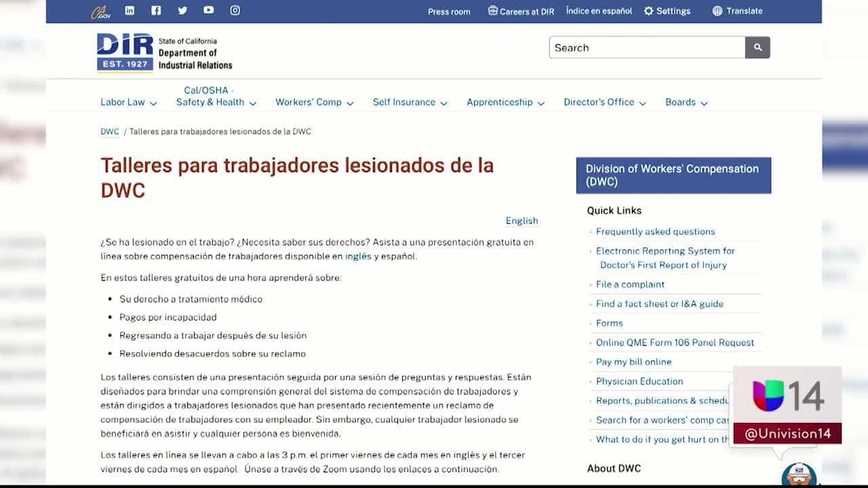
Task: Click the magnifying glass search button
Action: pyautogui.click(x=757, y=47)
